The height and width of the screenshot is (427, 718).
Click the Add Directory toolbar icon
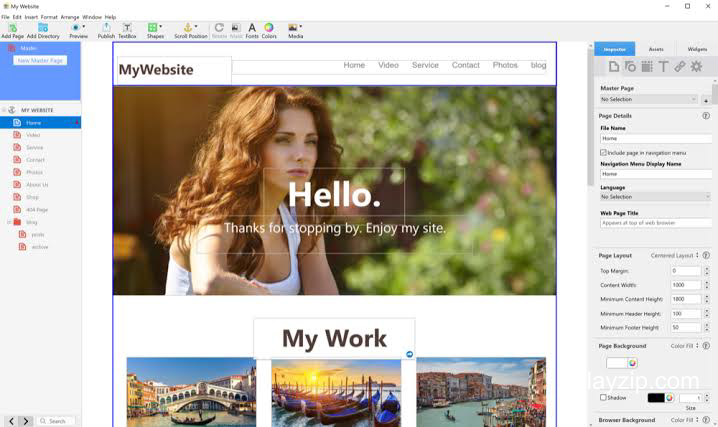coord(43,28)
